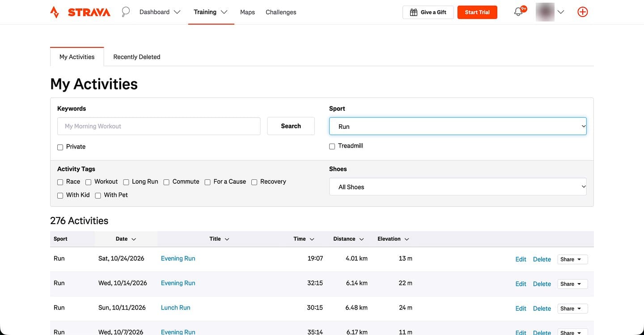Go to Maps
The height and width of the screenshot is (335, 644).
[247, 12]
